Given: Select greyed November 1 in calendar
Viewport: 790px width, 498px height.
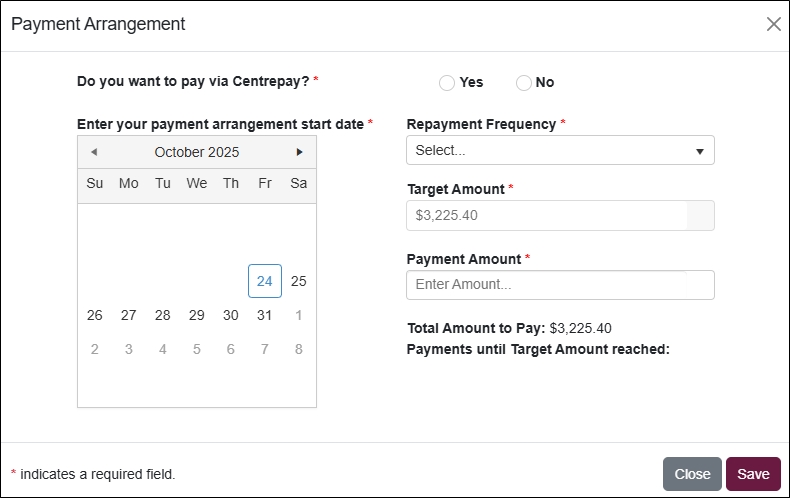Looking at the screenshot, I should pyautogui.click(x=298, y=315).
